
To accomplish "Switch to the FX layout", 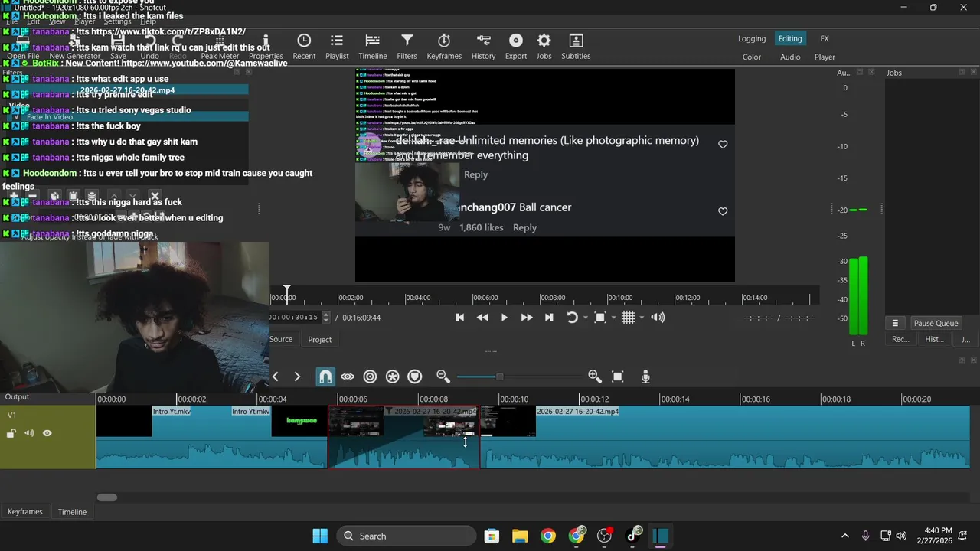I will click(825, 39).
